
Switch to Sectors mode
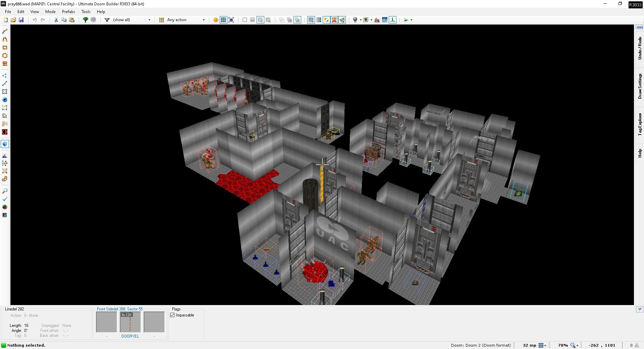click(5, 92)
